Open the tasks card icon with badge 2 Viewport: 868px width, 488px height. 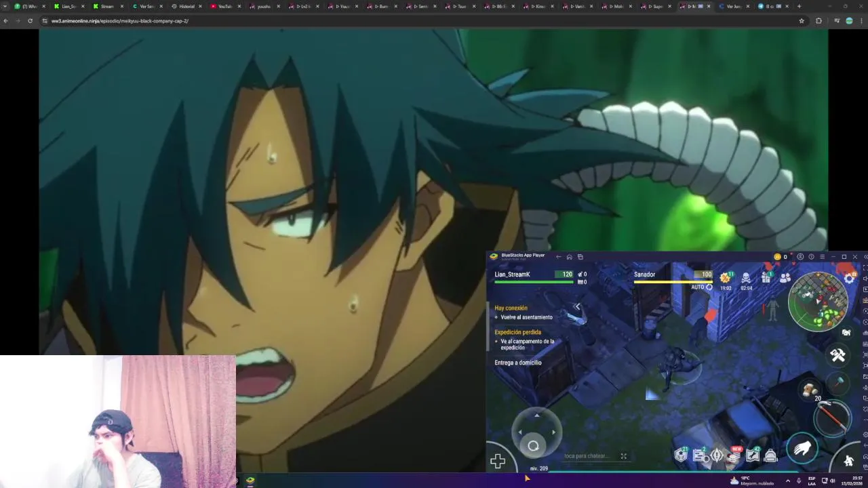(x=698, y=455)
